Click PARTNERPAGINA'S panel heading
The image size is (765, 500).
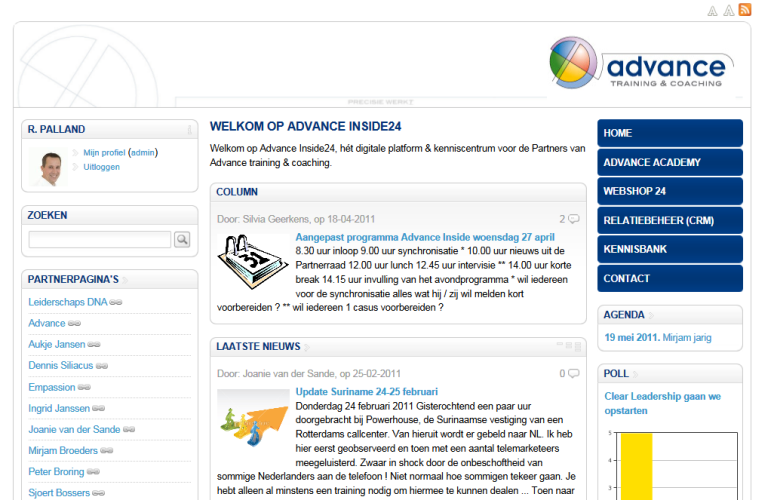click(x=73, y=280)
